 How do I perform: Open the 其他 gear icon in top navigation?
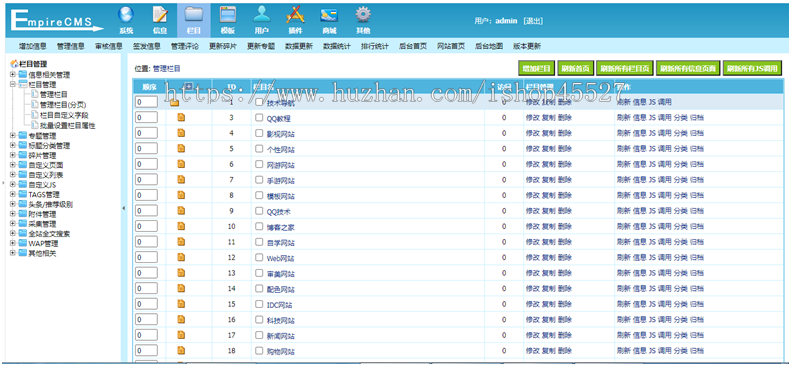(363, 15)
